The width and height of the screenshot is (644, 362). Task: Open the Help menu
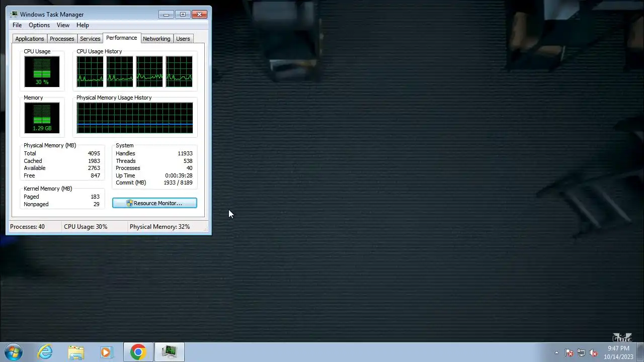(83, 25)
